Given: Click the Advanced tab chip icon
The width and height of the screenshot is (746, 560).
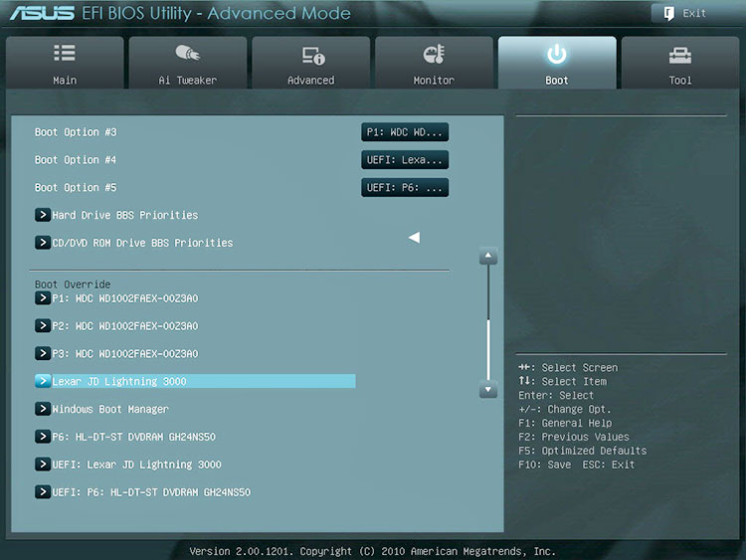Looking at the screenshot, I should click(311, 55).
